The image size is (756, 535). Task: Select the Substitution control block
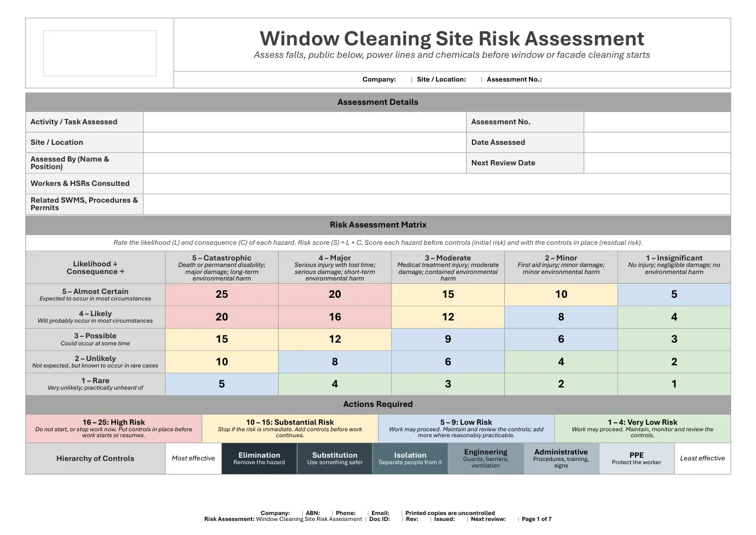click(335, 459)
